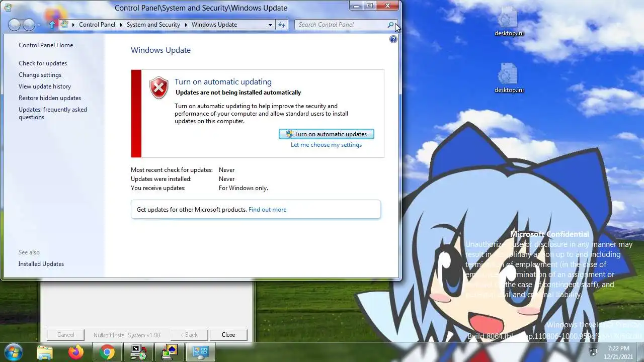Viewport: 644px width, 362px height.
Task: Click Check for updates in sidebar
Action: click(43, 63)
